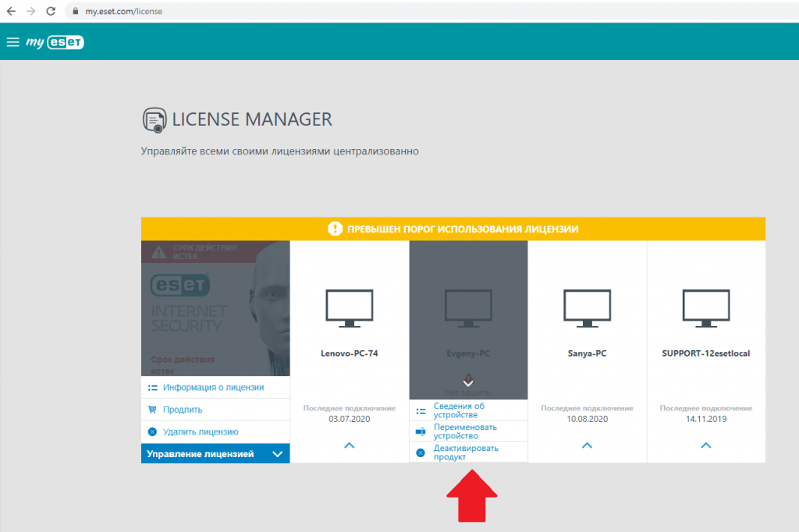Click the date 10.08.2020
Image resolution: width=799 pixels, height=532 pixels.
[x=587, y=419]
